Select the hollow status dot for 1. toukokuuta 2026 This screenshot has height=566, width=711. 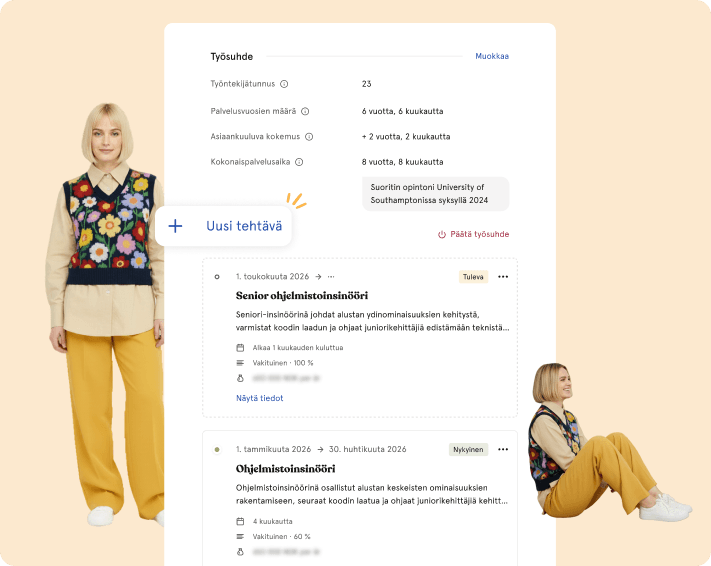217,277
